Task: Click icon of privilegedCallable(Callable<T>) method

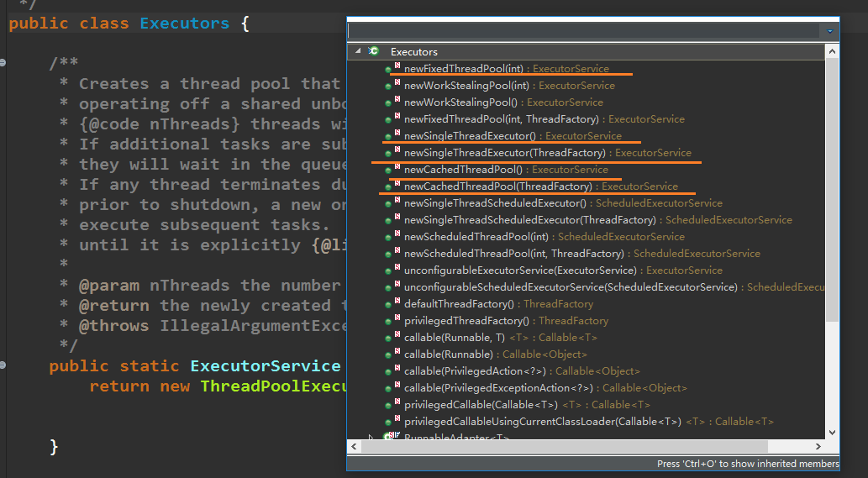Action: click(392, 404)
